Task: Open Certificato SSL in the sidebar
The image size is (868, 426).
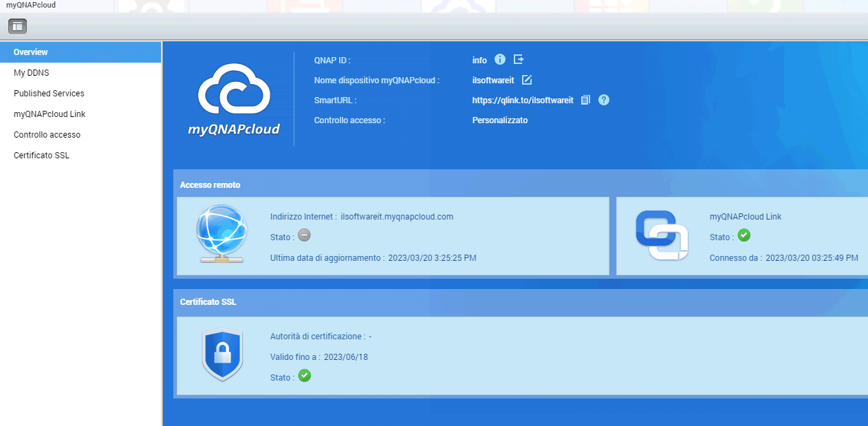Action: tap(80, 156)
